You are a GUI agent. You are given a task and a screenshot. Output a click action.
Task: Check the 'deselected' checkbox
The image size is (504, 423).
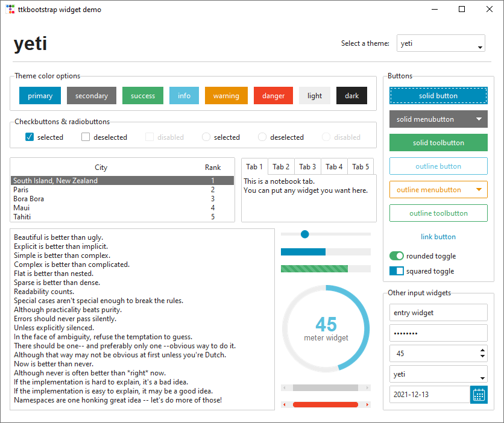point(86,137)
